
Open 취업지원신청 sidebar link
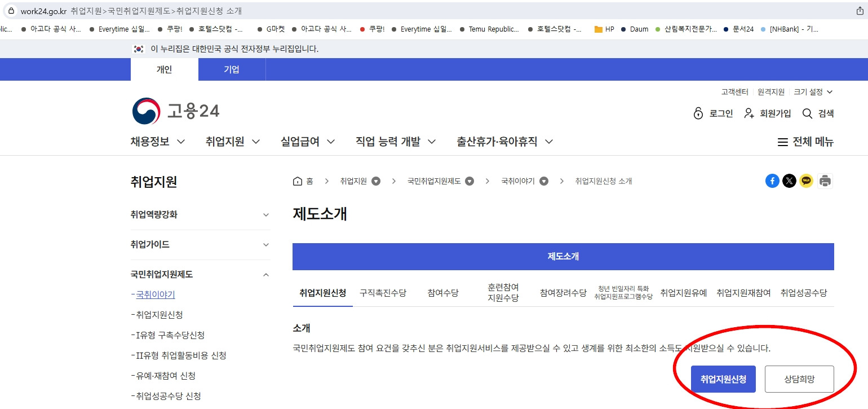[160, 315]
